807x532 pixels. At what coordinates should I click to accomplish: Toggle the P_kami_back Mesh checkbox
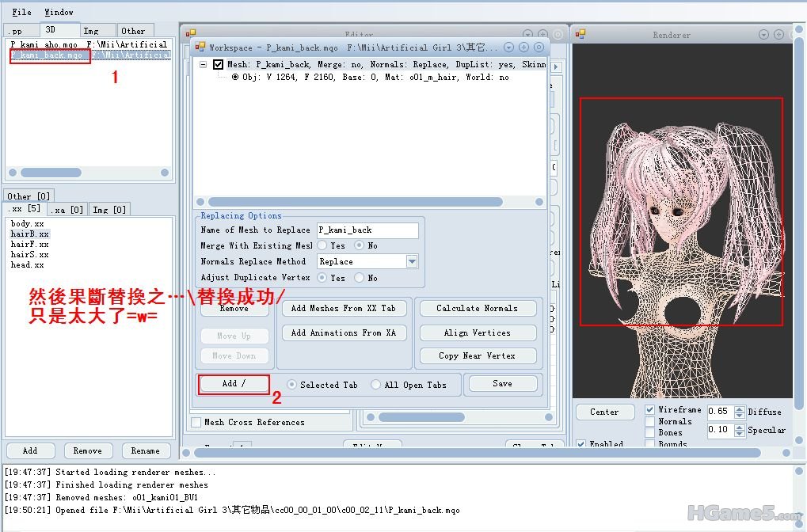219,64
